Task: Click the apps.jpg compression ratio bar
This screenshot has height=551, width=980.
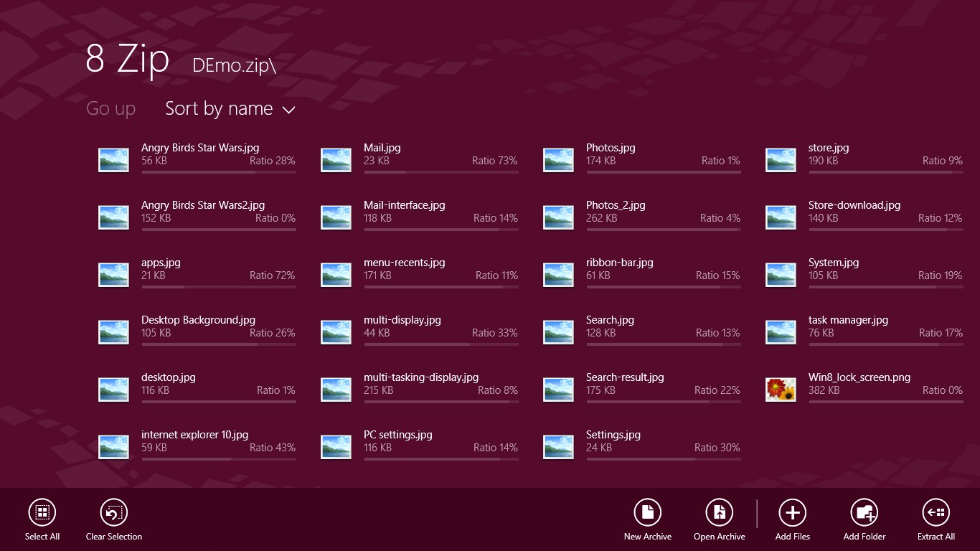Action: (x=219, y=287)
